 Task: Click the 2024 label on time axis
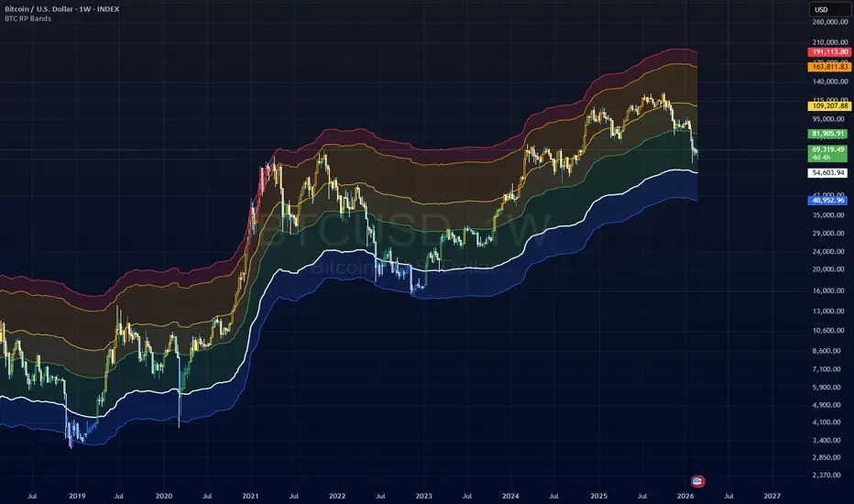(x=510, y=496)
